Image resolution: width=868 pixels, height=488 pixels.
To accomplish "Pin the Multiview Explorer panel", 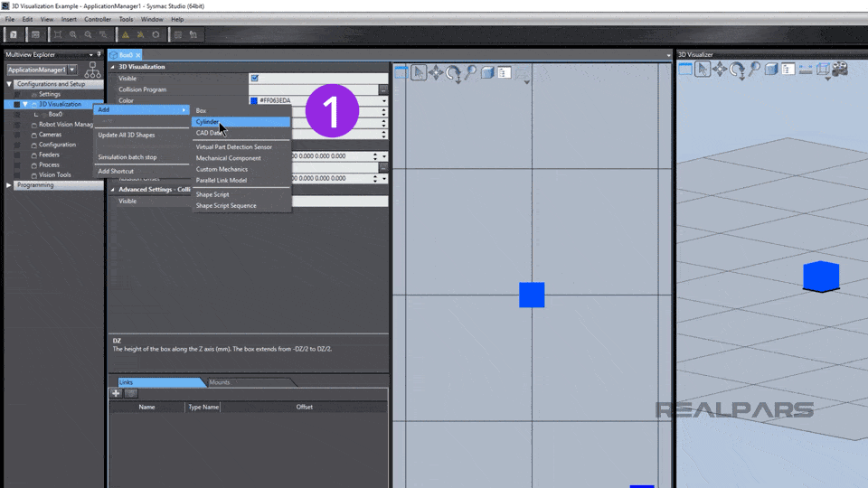I will (99, 55).
